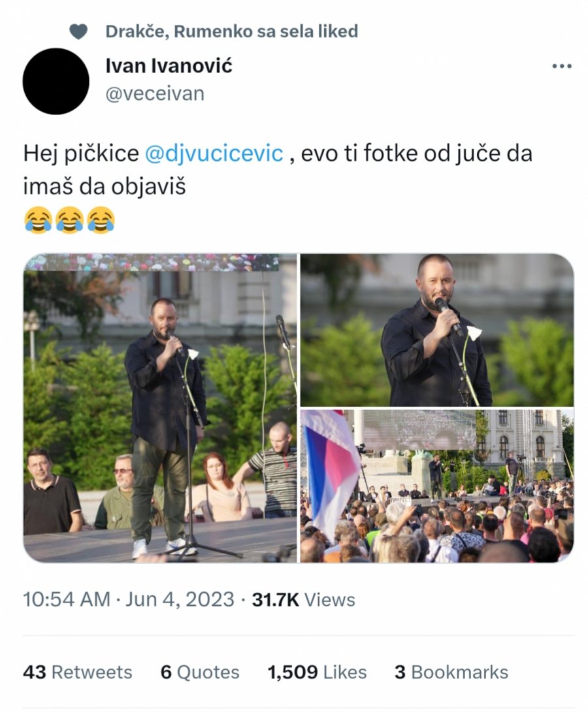Open the top-right close-up speaker photo

pos(436,330)
